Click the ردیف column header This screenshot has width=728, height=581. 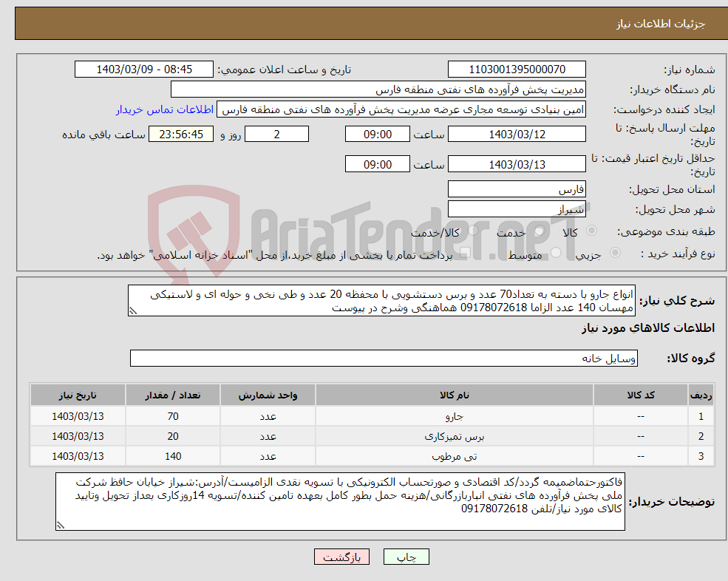click(701, 395)
